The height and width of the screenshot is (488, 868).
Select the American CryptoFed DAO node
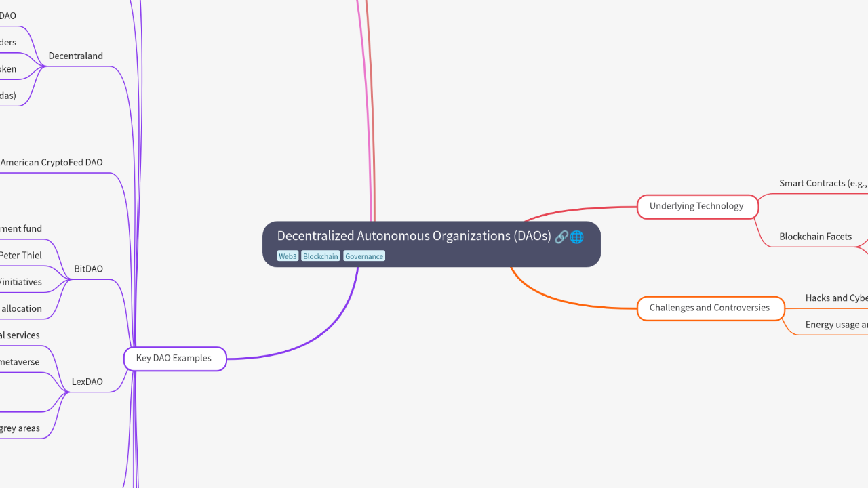point(51,162)
